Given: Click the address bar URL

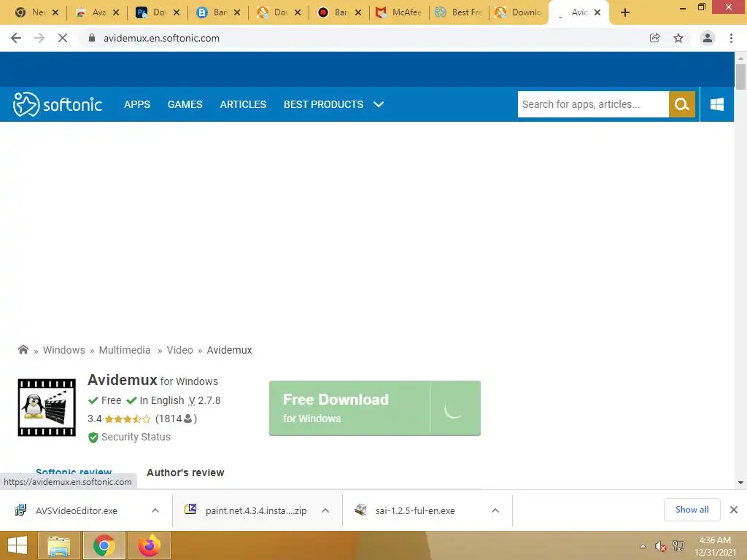Looking at the screenshot, I should [x=161, y=38].
